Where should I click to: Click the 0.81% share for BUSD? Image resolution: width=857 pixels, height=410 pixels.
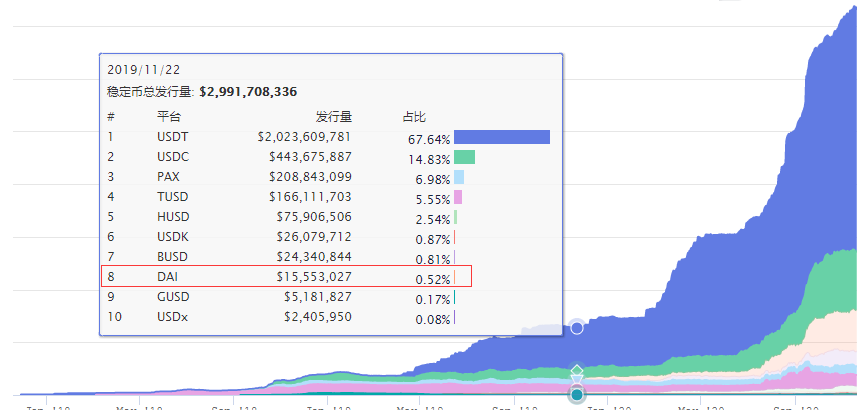[433, 260]
